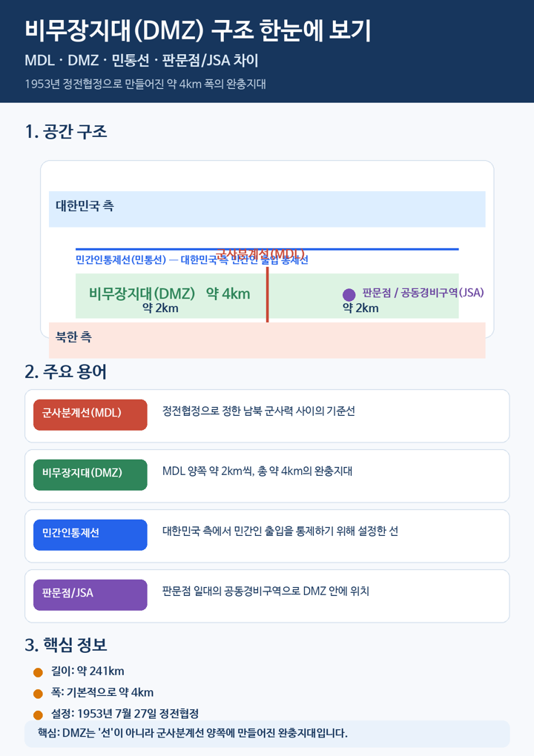Click the heading 2. 주요 용어
Screen dimensions: 534x756
point(66,372)
